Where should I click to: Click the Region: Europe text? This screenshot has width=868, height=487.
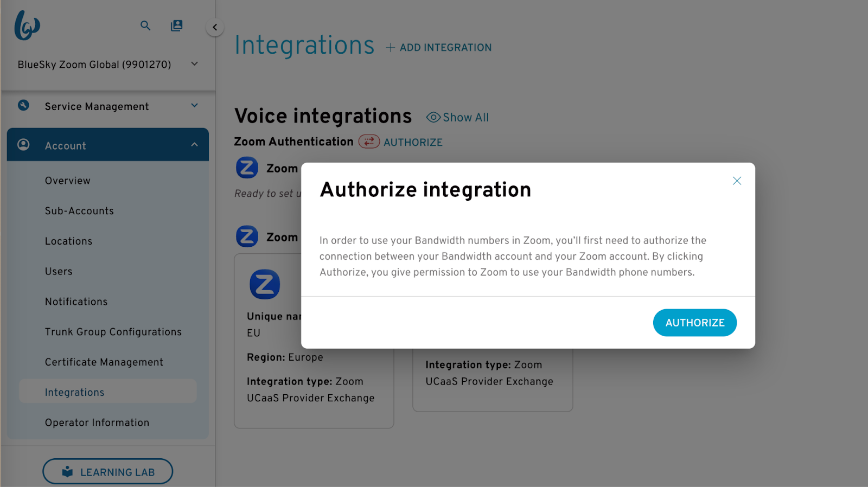[285, 357]
